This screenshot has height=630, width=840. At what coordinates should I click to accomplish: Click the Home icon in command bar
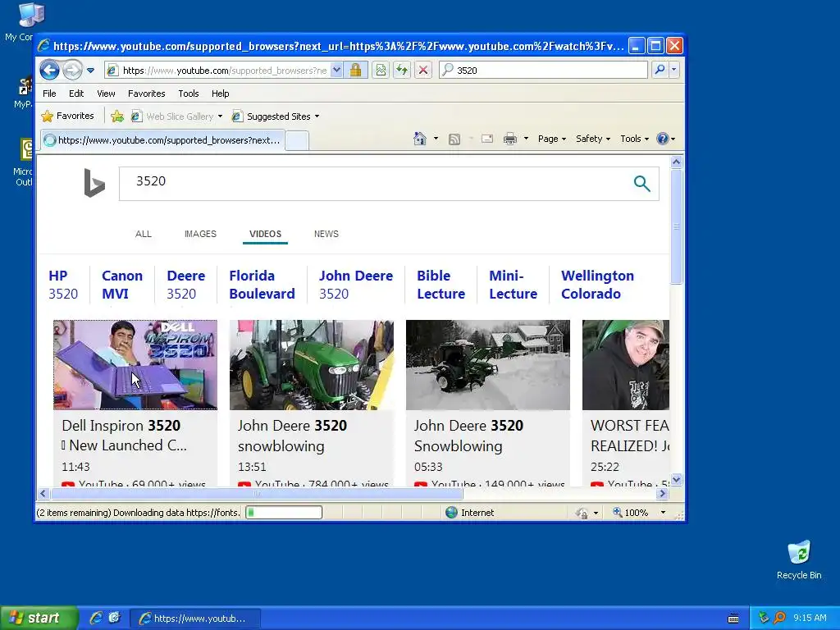click(x=420, y=139)
